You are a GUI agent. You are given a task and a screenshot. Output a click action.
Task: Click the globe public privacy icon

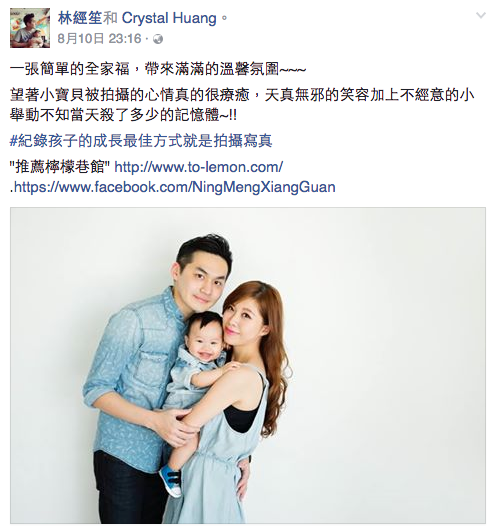pos(158,39)
